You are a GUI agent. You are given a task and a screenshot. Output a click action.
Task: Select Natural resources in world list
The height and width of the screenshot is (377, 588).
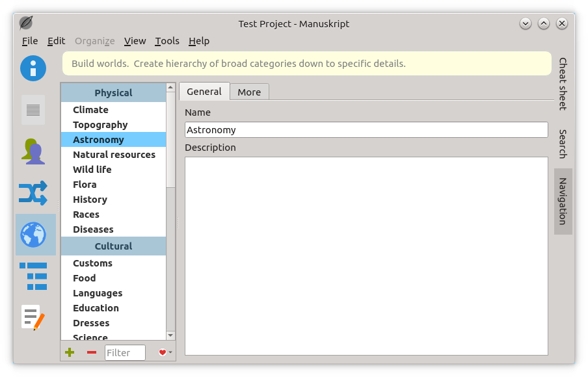click(x=113, y=155)
